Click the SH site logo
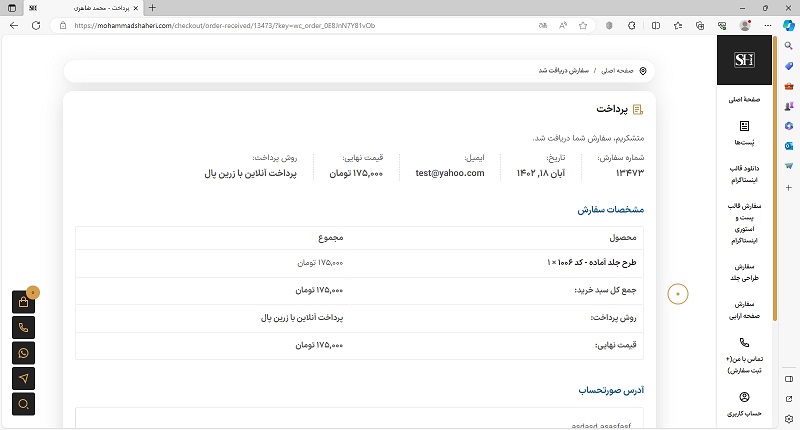800x430 pixels. click(744, 61)
